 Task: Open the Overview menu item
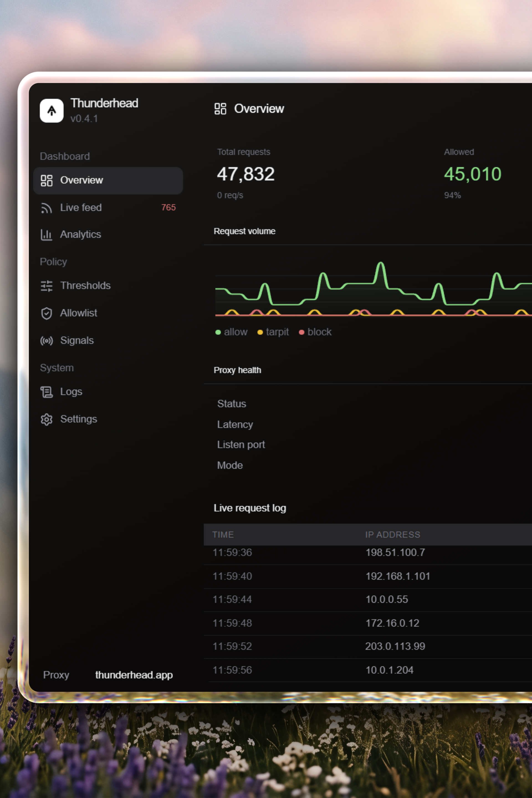(108, 180)
